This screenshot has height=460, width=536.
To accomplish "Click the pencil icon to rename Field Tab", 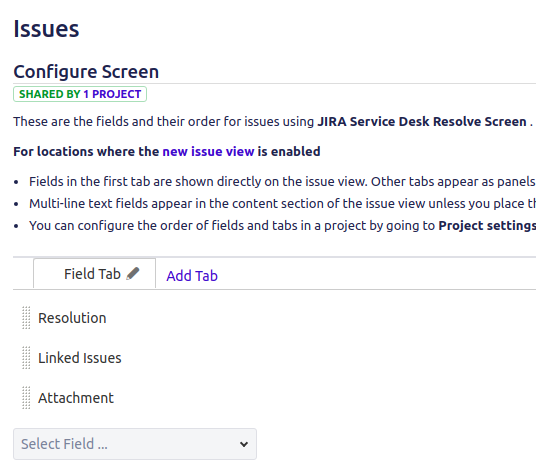I will pos(133,274).
